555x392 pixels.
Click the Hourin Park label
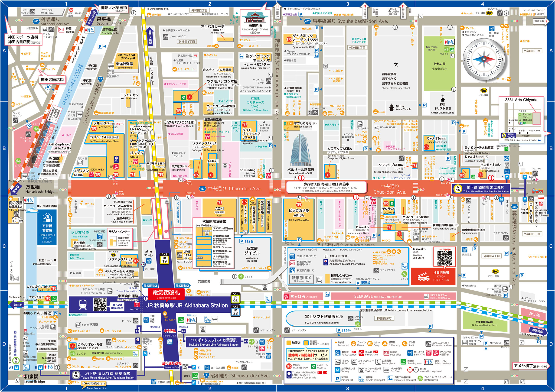tap(439, 66)
